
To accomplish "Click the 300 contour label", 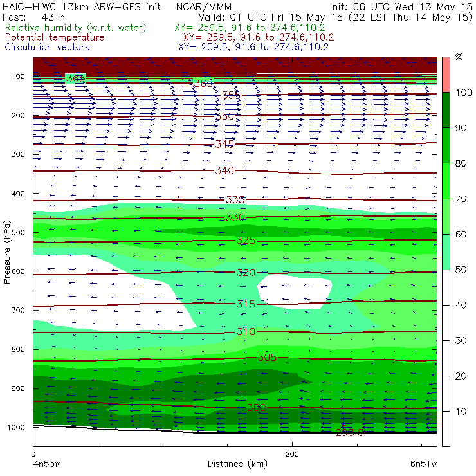I will [257, 407].
